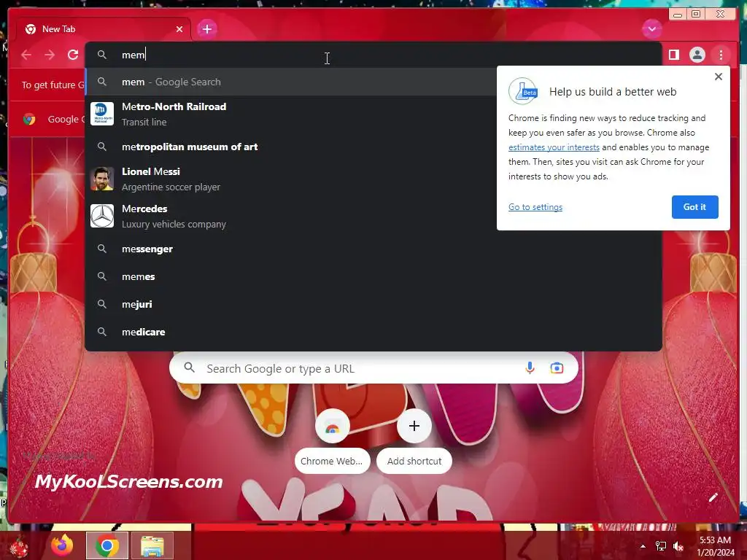Click the 'Chrome Web...' shortcut label
This screenshot has width=747, height=560.
pyautogui.click(x=332, y=461)
